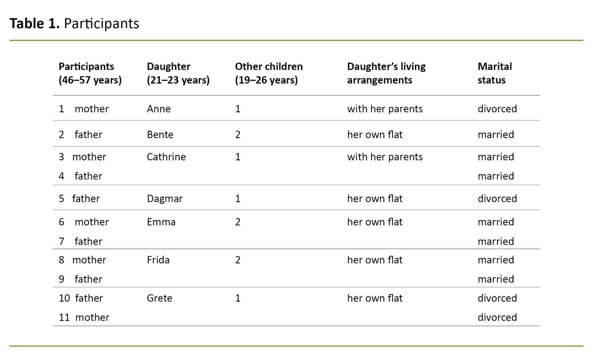Select the daughter name Grete
593x364 pixels.
point(159,298)
